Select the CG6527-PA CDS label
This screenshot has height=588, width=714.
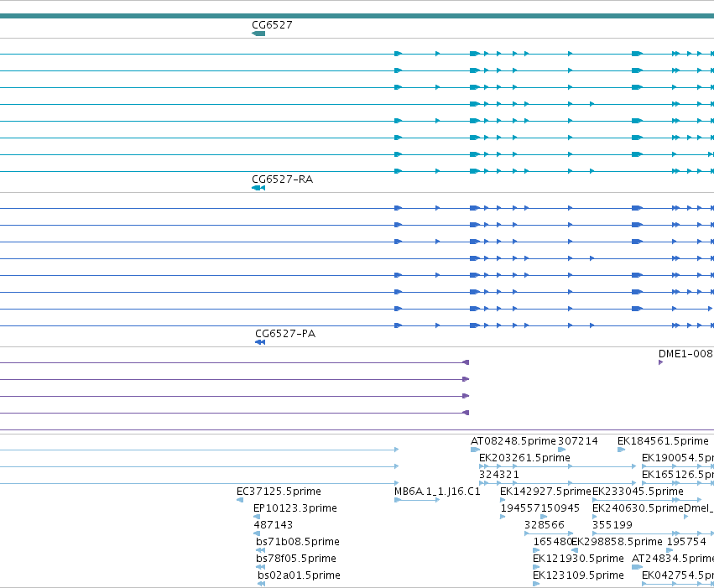(285, 334)
